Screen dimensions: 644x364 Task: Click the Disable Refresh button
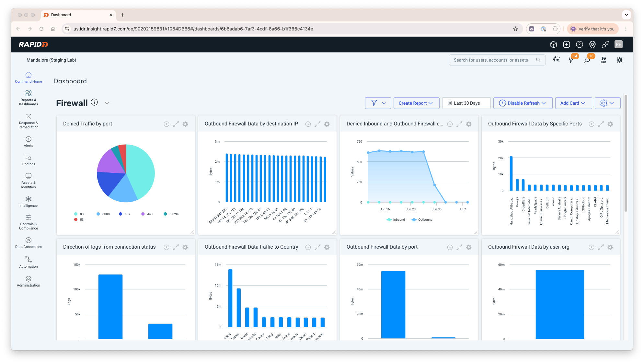523,103
